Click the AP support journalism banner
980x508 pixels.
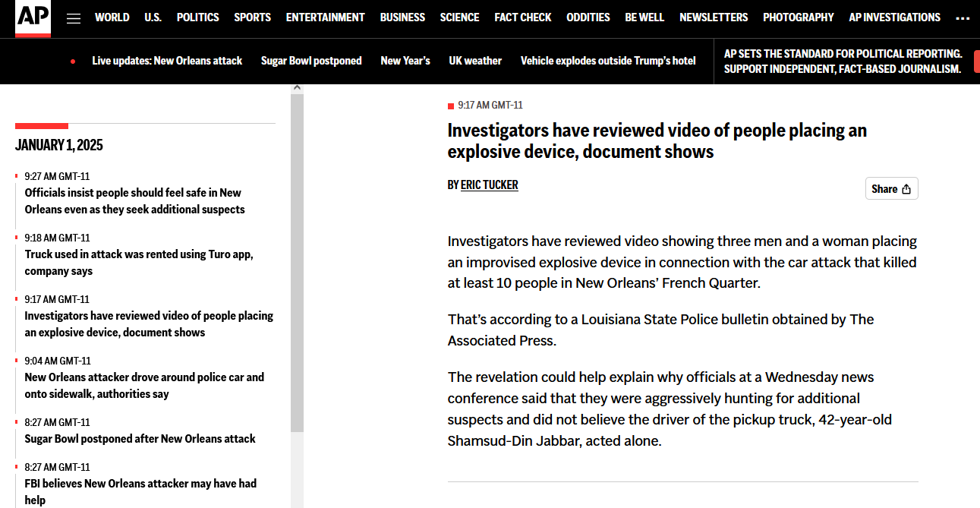point(843,62)
